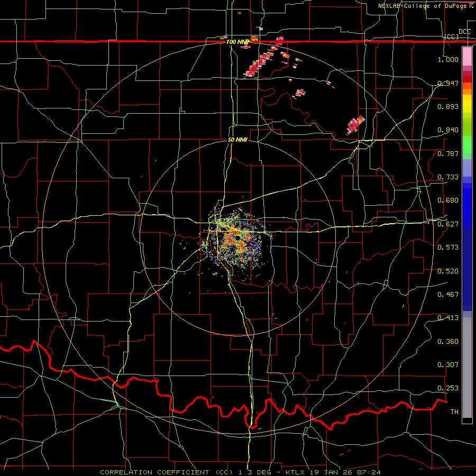Viewport: 476px width, 476px height.
Task: Click the TH threshold label
Action: tap(454, 412)
